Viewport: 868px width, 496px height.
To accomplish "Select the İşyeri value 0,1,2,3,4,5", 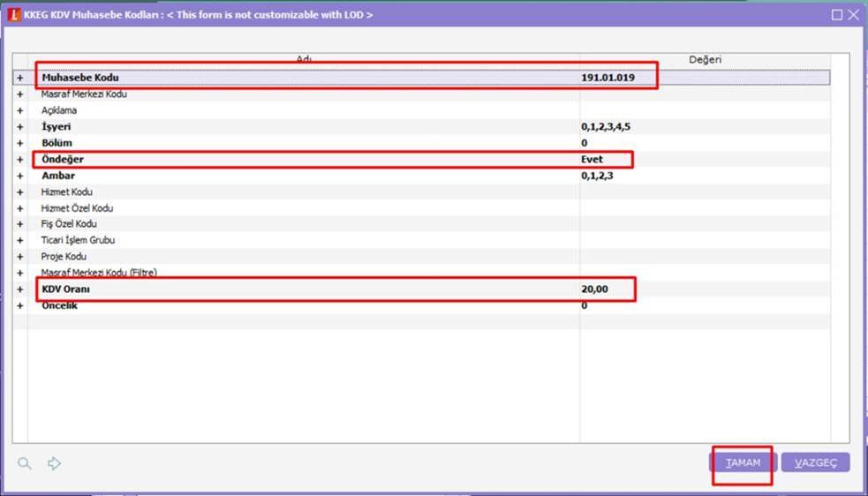I will (x=606, y=127).
